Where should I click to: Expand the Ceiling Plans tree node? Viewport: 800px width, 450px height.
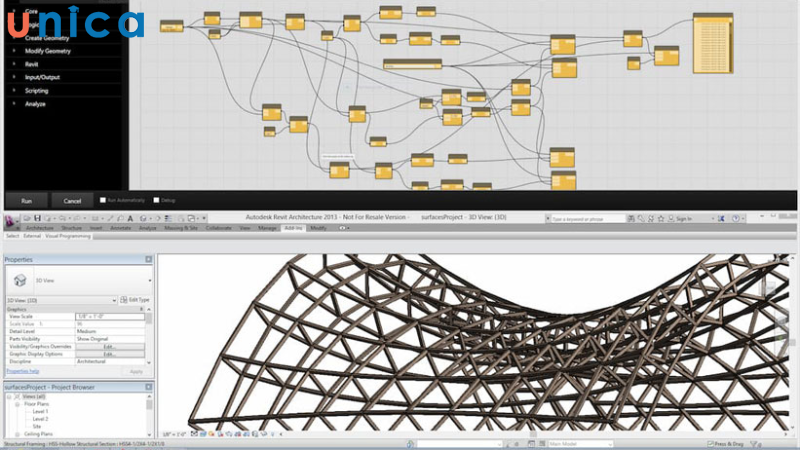(17, 434)
